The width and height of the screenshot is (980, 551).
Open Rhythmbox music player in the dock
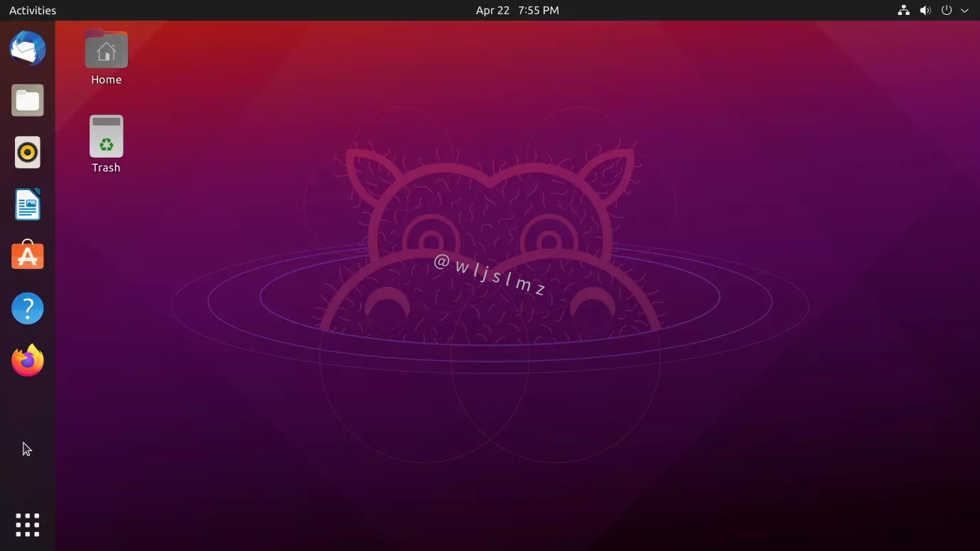pos(28,153)
